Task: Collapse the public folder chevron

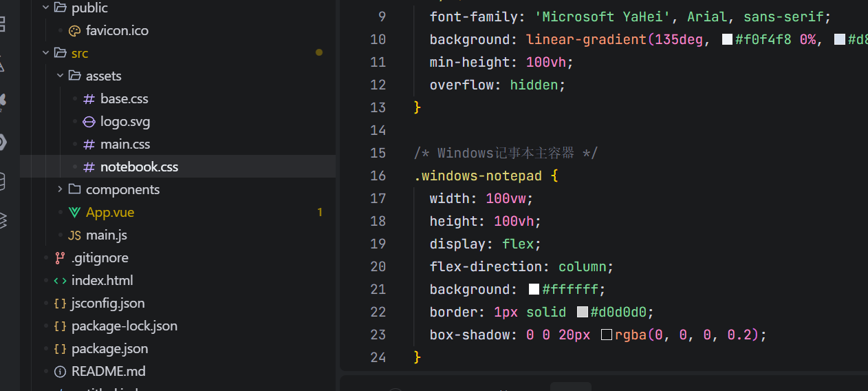Action: point(45,8)
